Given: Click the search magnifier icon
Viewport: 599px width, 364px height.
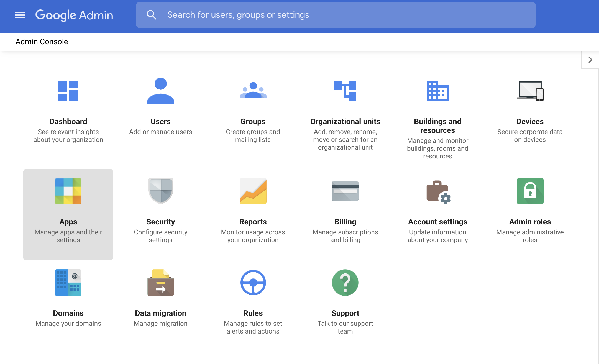Looking at the screenshot, I should tap(152, 15).
